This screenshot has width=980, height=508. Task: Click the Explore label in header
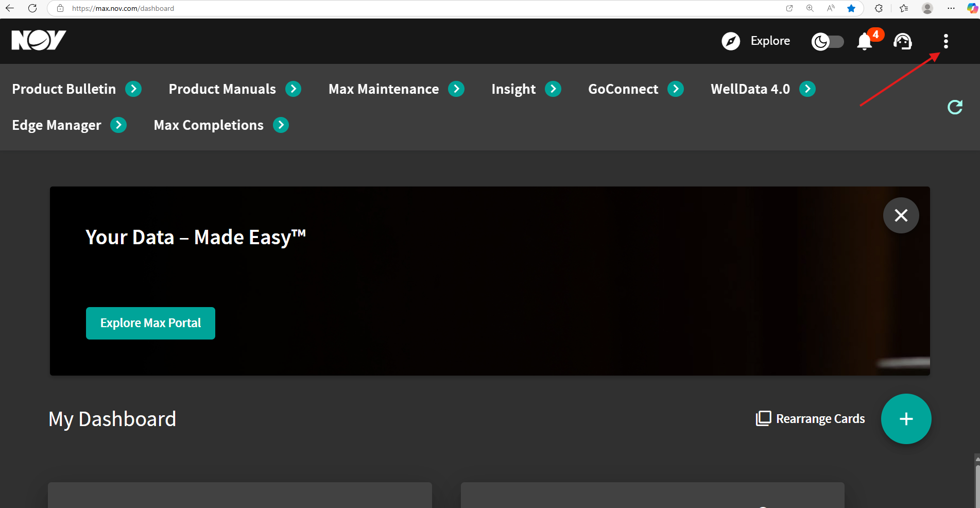[x=770, y=41]
